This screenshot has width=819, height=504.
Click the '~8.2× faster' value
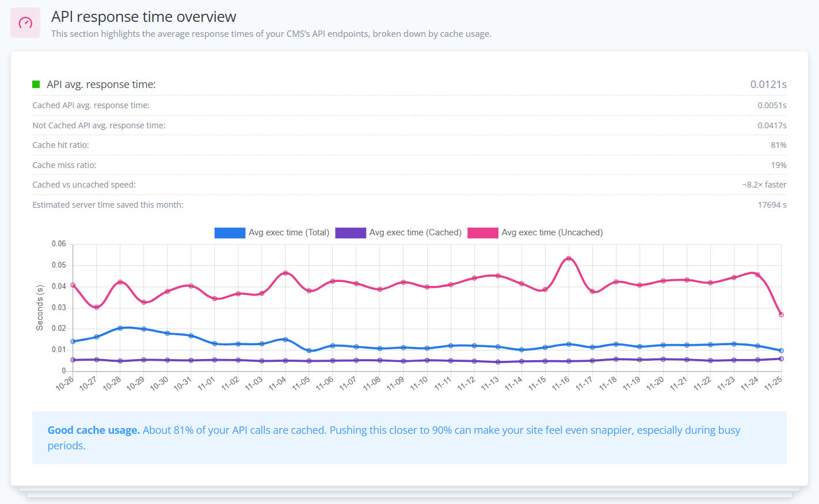pyautogui.click(x=764, y=185)
